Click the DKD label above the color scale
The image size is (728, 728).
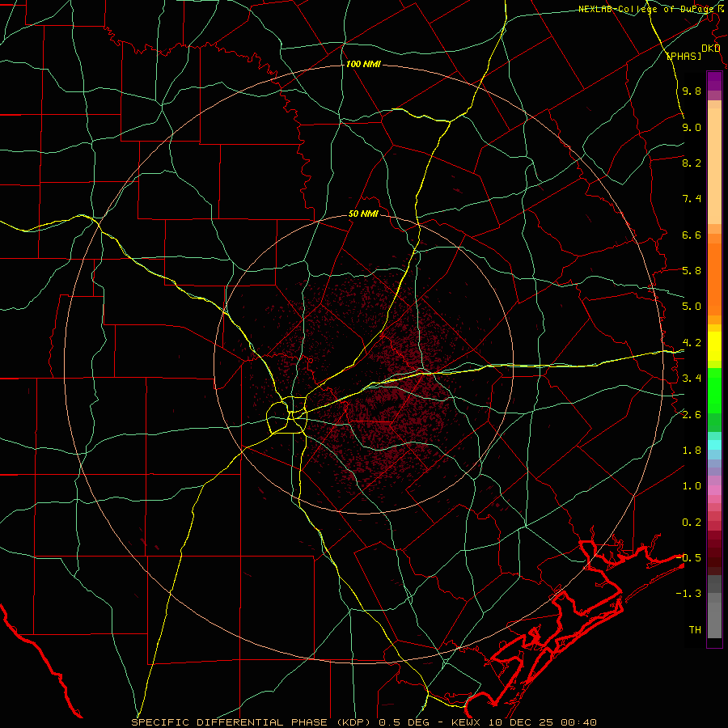click(x=711, y=49)
